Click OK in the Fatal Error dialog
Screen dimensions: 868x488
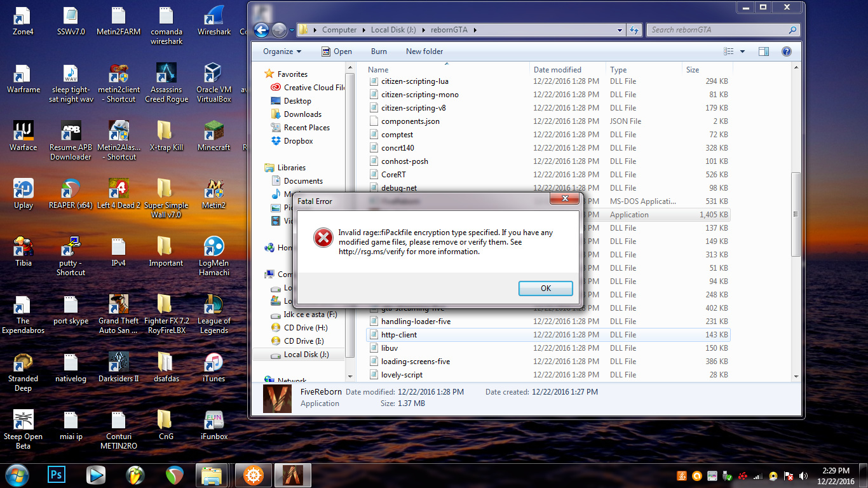point(546,288)
